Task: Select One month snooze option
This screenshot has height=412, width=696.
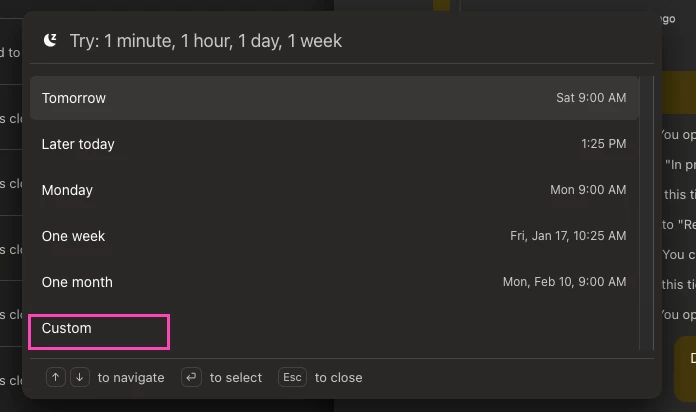Action: [334, 282]
